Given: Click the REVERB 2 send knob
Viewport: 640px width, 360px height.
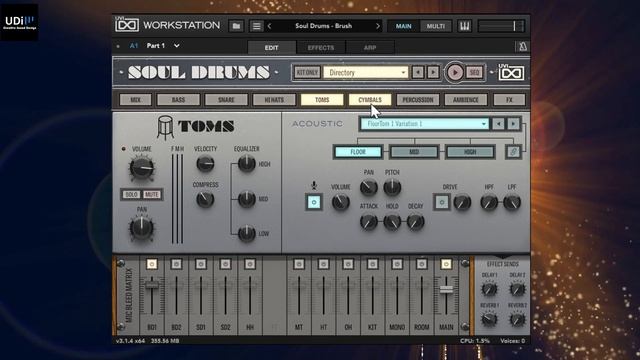Looking at the screenshot, I should point(517,319).
